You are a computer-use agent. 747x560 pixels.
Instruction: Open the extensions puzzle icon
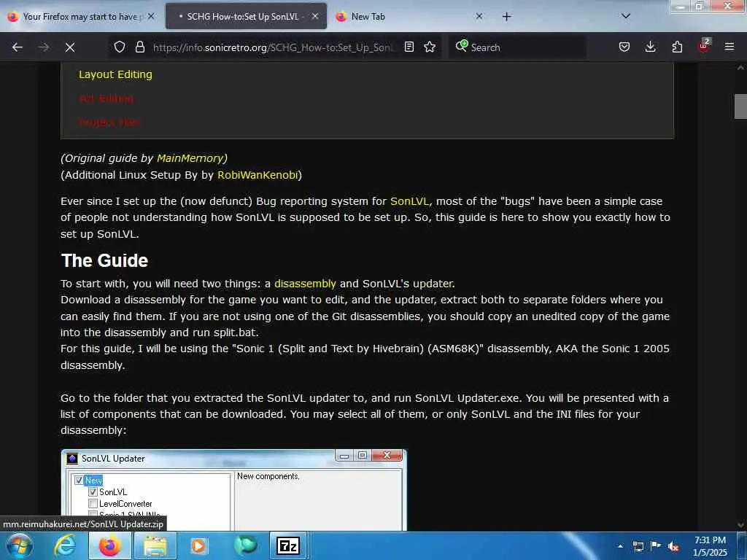(677, 47)
